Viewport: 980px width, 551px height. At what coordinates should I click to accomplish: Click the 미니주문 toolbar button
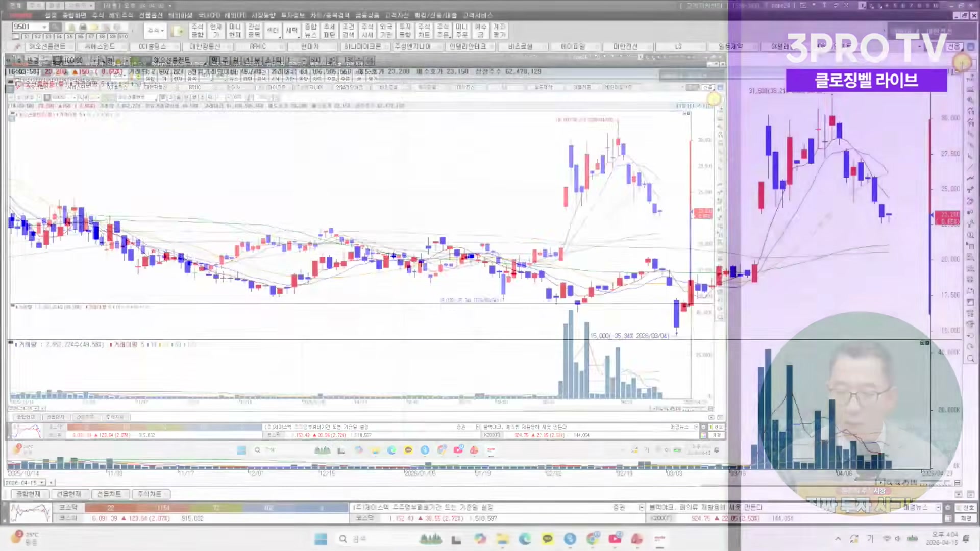(x=461, y=31)
